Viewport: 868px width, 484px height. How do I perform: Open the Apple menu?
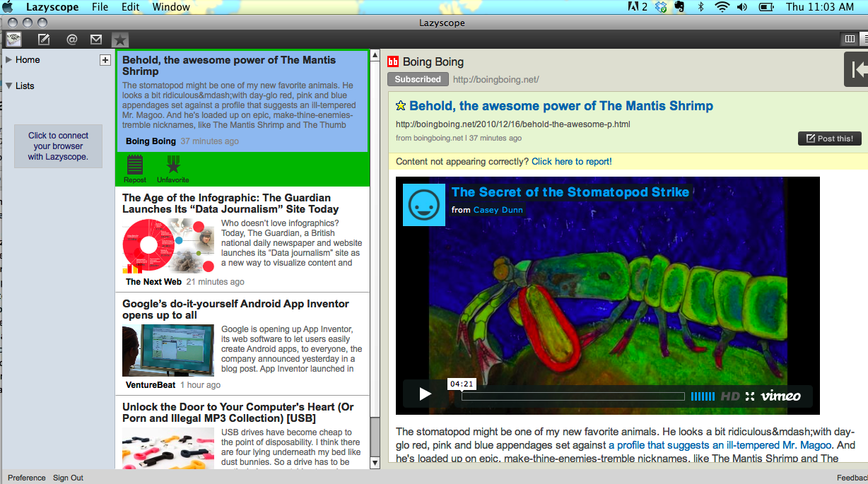click(x=8, y=7)
